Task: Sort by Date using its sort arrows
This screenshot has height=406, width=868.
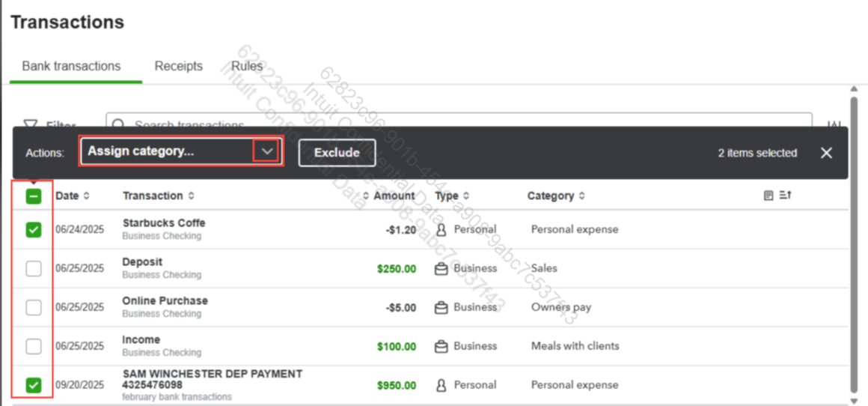Action: (x=86, y=196)
